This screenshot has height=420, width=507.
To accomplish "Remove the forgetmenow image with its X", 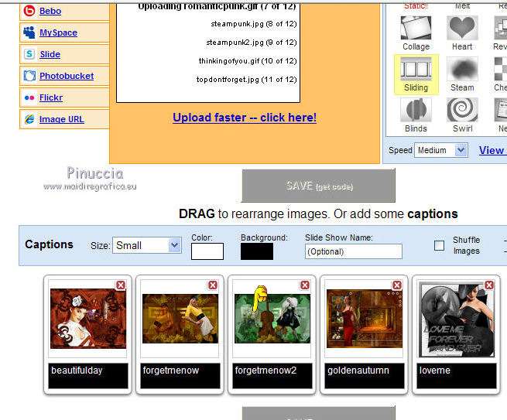I will click(x=213, y=285).
